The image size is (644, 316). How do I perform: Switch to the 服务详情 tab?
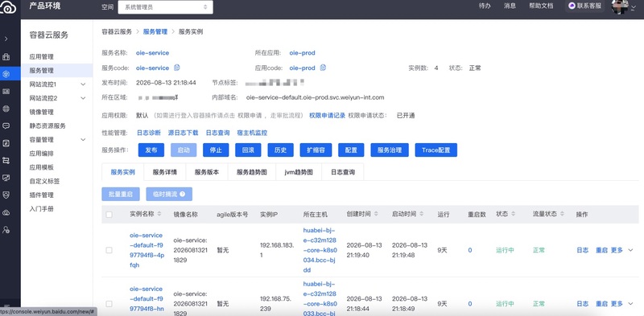[x=165, y=172]
